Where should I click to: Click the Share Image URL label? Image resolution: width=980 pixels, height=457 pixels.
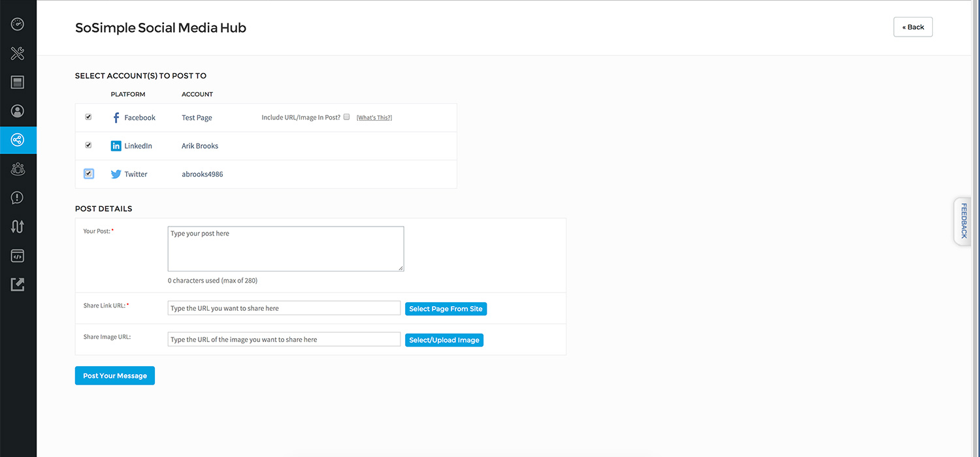(x=107, y=337)
